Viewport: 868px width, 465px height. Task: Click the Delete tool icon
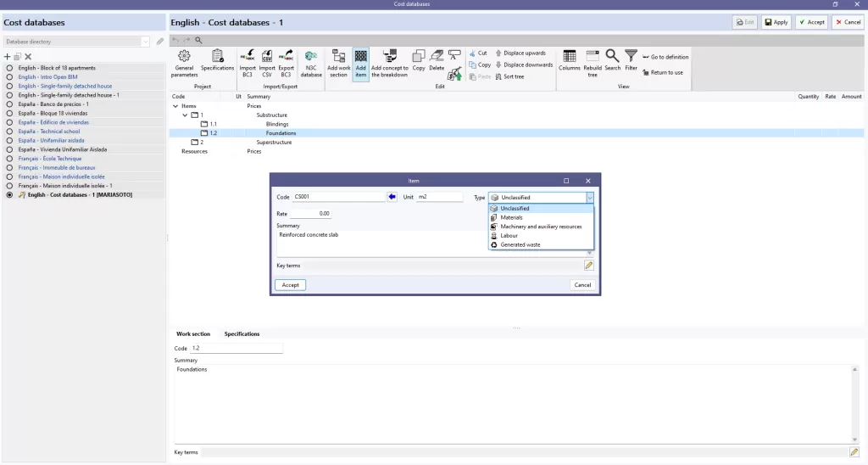[437, 60]
